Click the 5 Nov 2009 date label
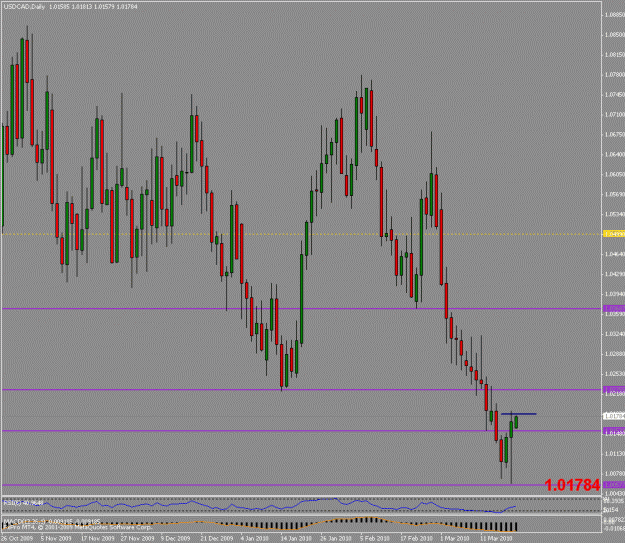 [56, 538]
